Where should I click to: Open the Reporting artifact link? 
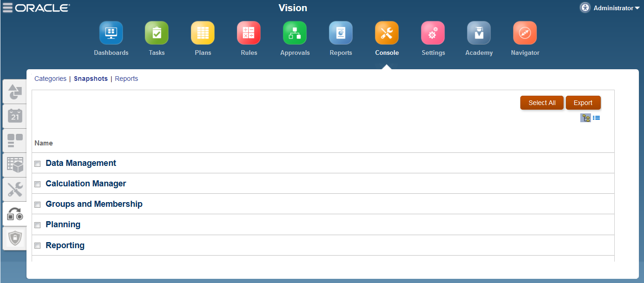tap(65, 245)
